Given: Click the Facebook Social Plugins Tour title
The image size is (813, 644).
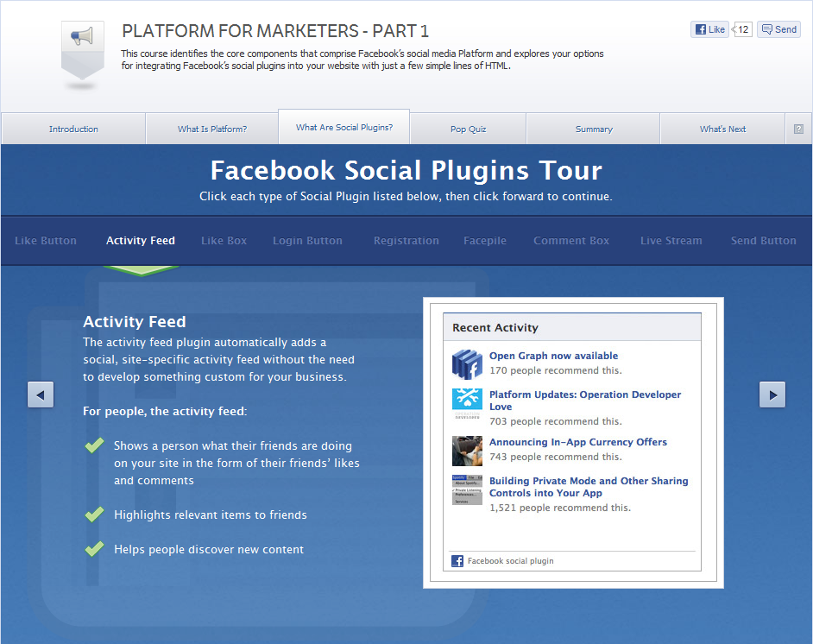Looking at the screenshot, I should coord(406,171).
